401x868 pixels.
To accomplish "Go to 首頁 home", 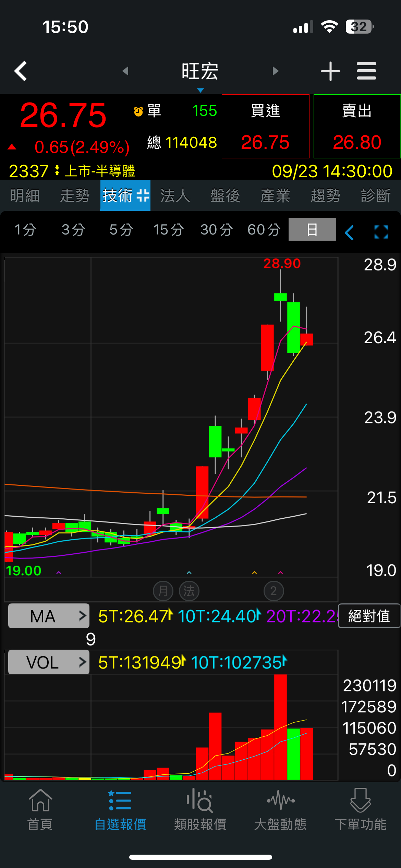I will 40,810.
